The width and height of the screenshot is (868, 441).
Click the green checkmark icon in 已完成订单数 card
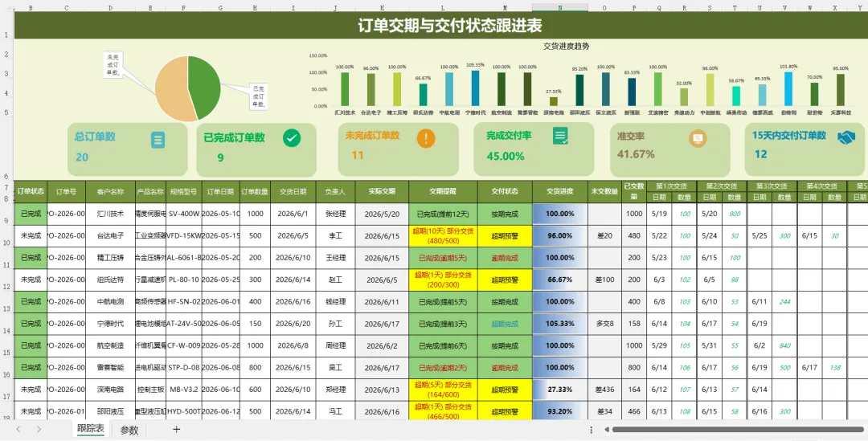[292, 138]
